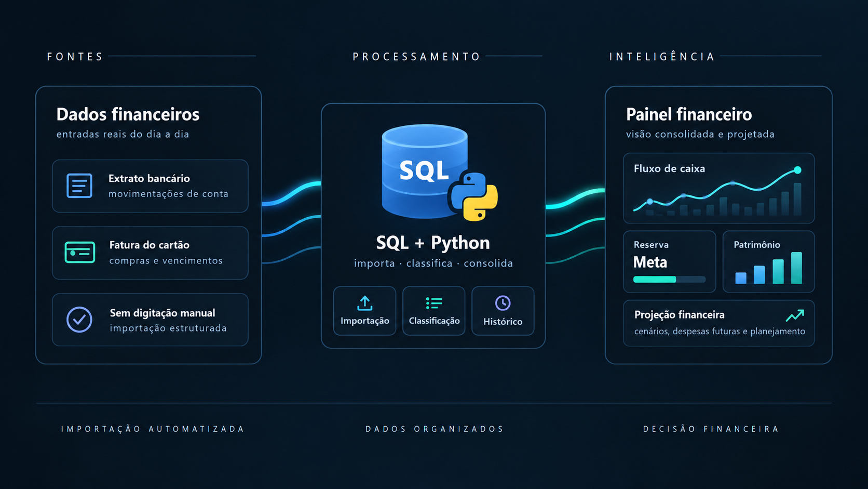Click the Python logo icon
This screenshot has width=868, height=489.
pyautogui.click(x=473, y=196)
